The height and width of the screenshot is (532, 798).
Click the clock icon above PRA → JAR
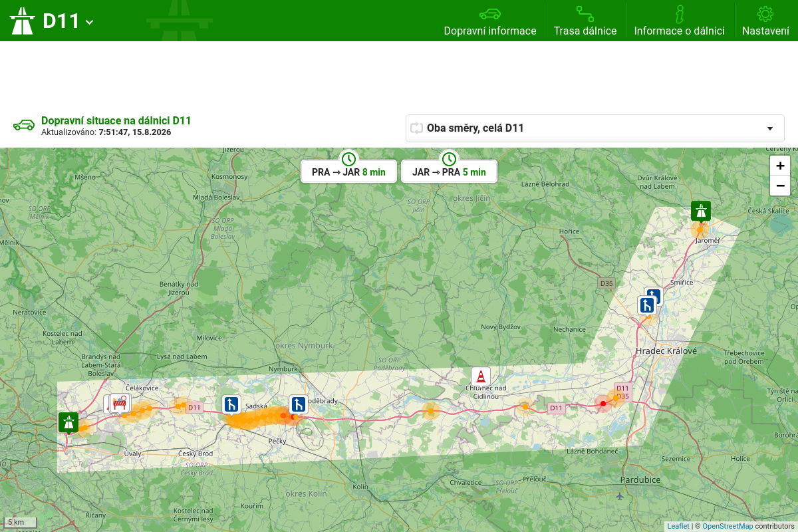(x=348, y=159)
